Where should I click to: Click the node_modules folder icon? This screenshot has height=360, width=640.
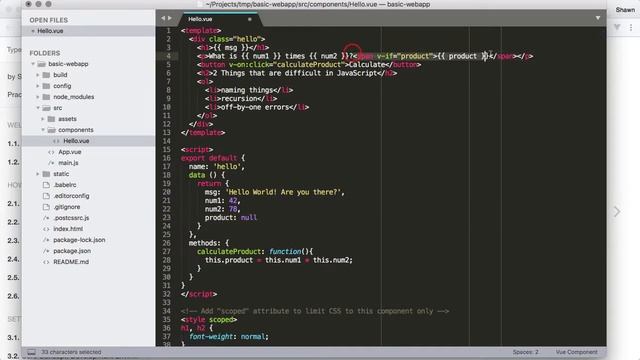(x=46, y=97)
